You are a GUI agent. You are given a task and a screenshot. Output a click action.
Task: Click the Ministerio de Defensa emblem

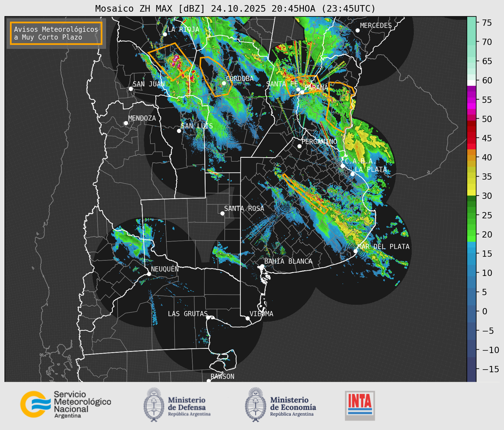(154, 405)
